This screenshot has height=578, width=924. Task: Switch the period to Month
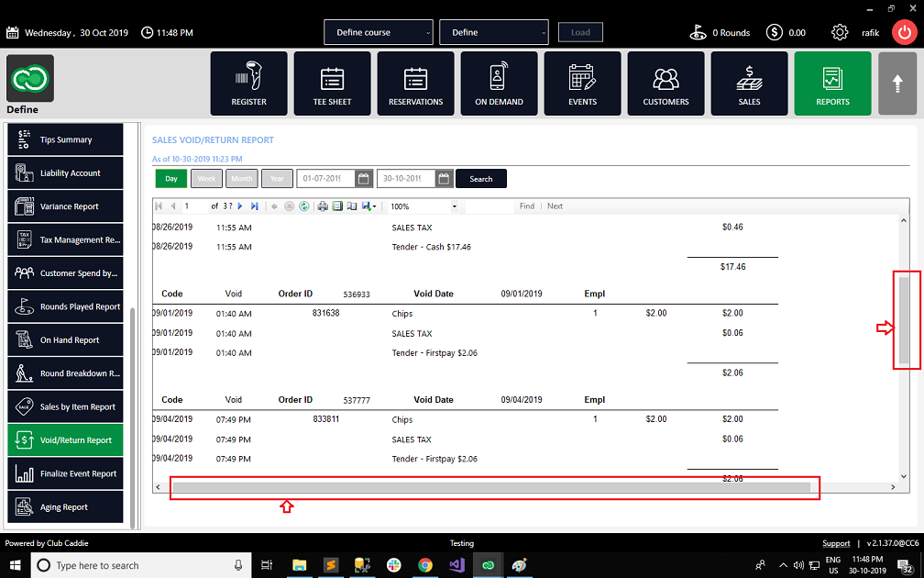(242, 179)
